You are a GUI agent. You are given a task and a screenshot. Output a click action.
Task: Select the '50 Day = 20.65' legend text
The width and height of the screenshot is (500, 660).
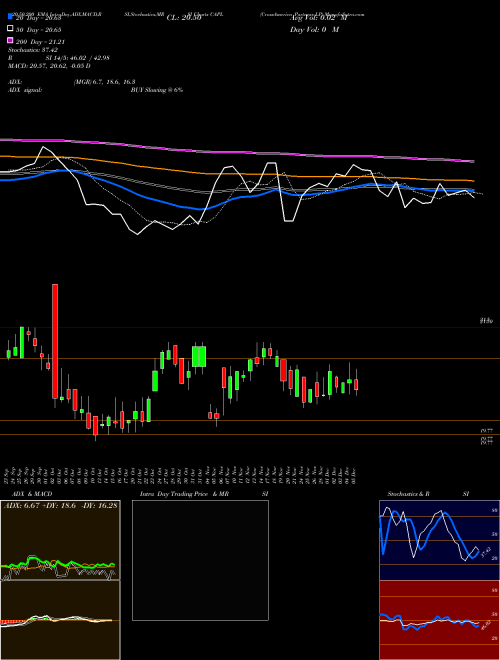(39, 30)
